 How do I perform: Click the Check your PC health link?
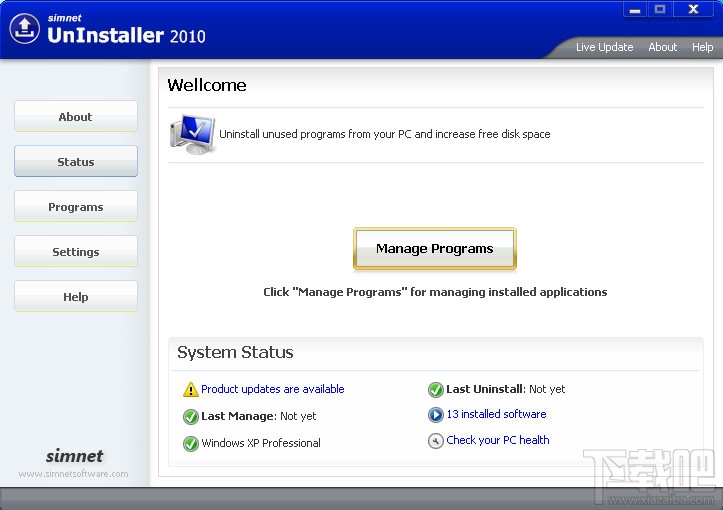click(x=498, y=440)
